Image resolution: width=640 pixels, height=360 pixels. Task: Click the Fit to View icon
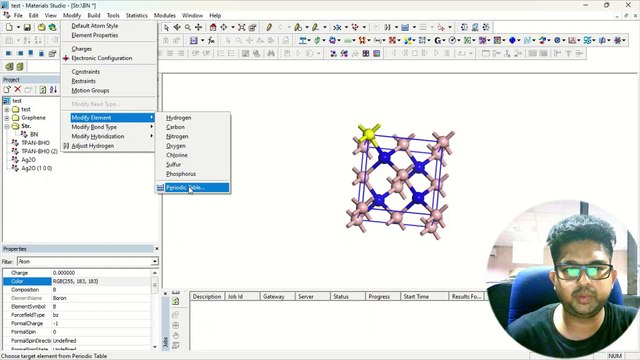pyautogui.click(x=242, y=27)
